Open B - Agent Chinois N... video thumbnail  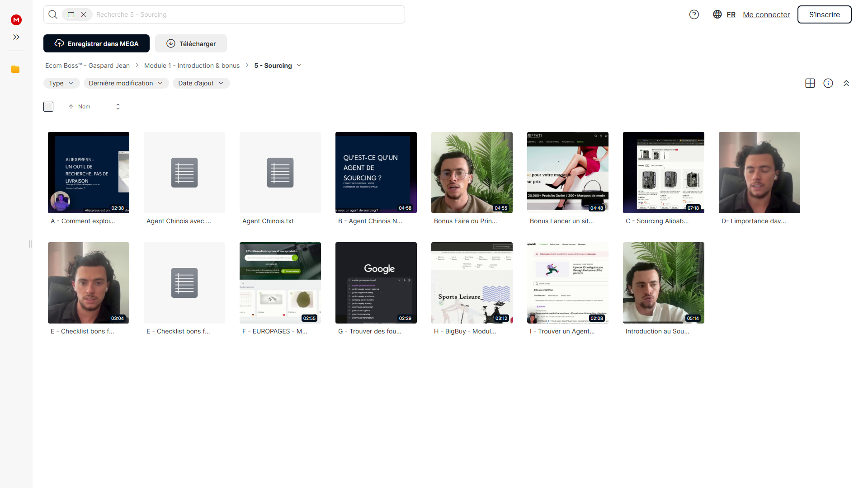click(376, 173)
